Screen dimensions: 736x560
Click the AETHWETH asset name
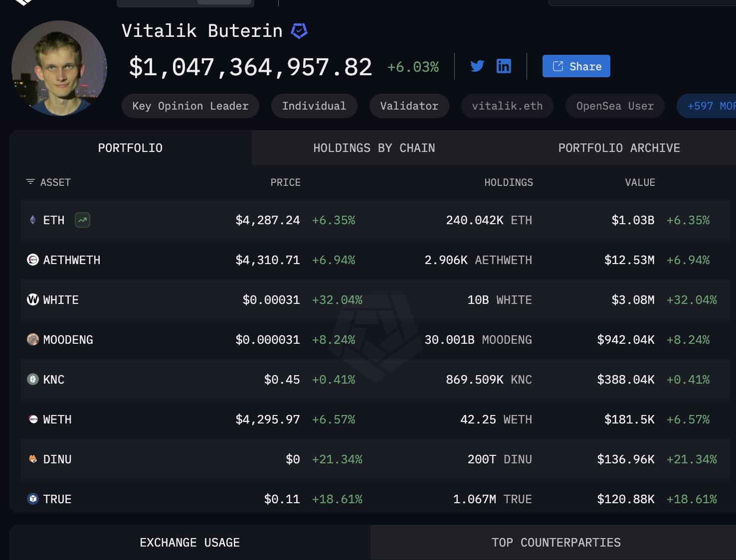click(x=72, y=260)
